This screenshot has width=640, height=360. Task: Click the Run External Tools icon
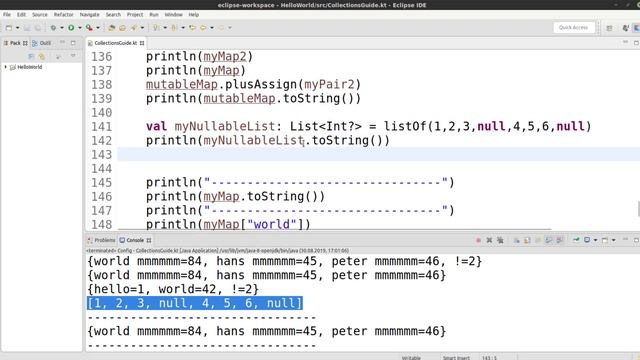pyautogui.click(x=89, y=28)
